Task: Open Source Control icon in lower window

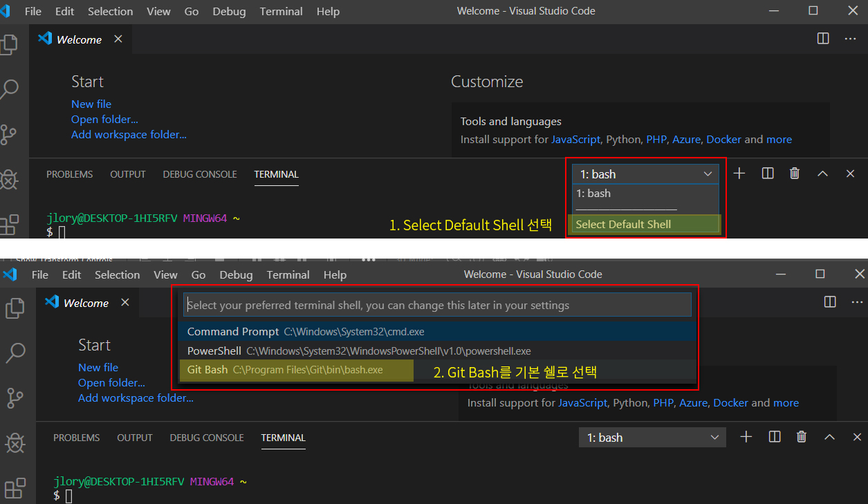Action: click(15, 398)
